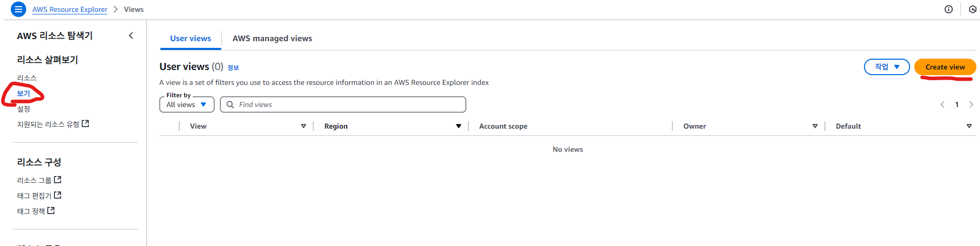Open 리소스 그룹 link
The image size is (980, 246).
click(34, 180)
